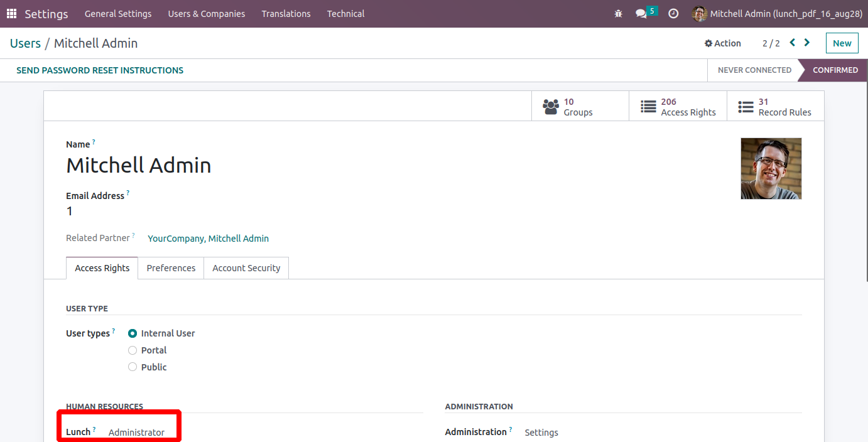868x442 pixels.
Task: Go to next record arrow
Action: (807, 43)
